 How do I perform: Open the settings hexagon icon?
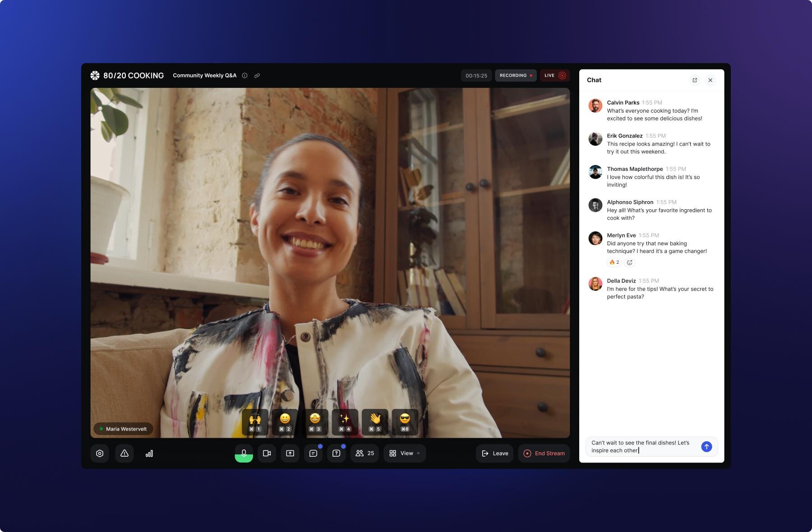point(100,453)
